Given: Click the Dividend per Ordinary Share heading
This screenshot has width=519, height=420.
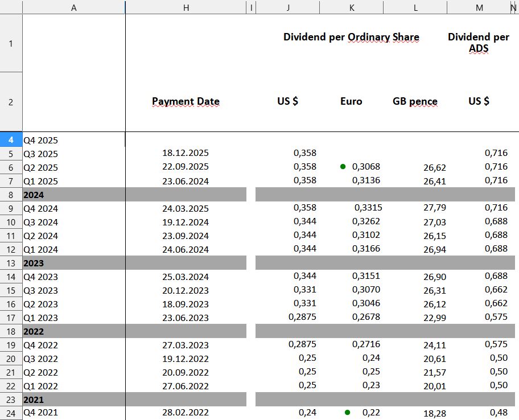Looking at the screenshot, I should [351, 38].
